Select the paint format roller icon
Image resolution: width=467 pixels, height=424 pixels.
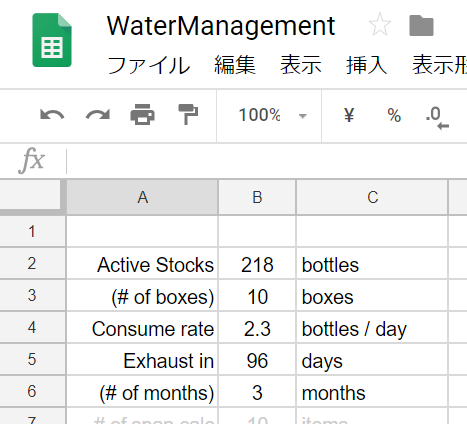tap(188, 115)
